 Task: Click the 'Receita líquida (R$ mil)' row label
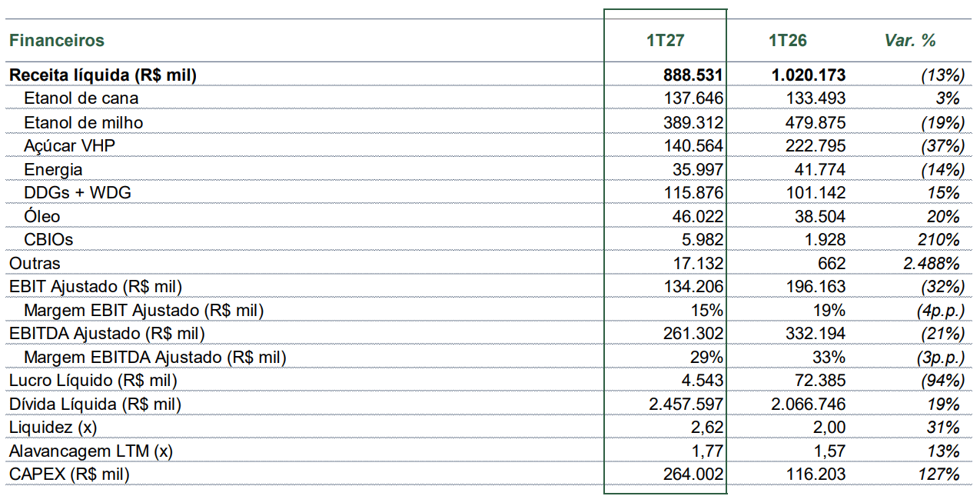click(x=103, y=75)
